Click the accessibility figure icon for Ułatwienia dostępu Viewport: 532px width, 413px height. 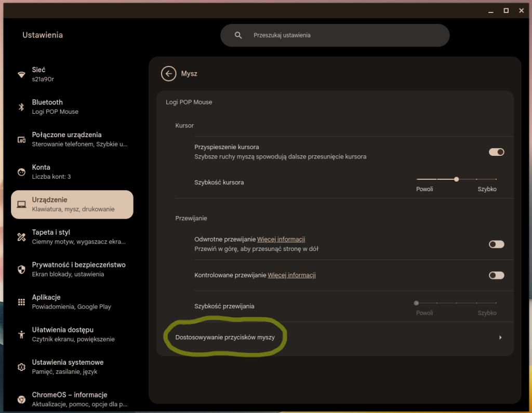[x=21, y=334]
